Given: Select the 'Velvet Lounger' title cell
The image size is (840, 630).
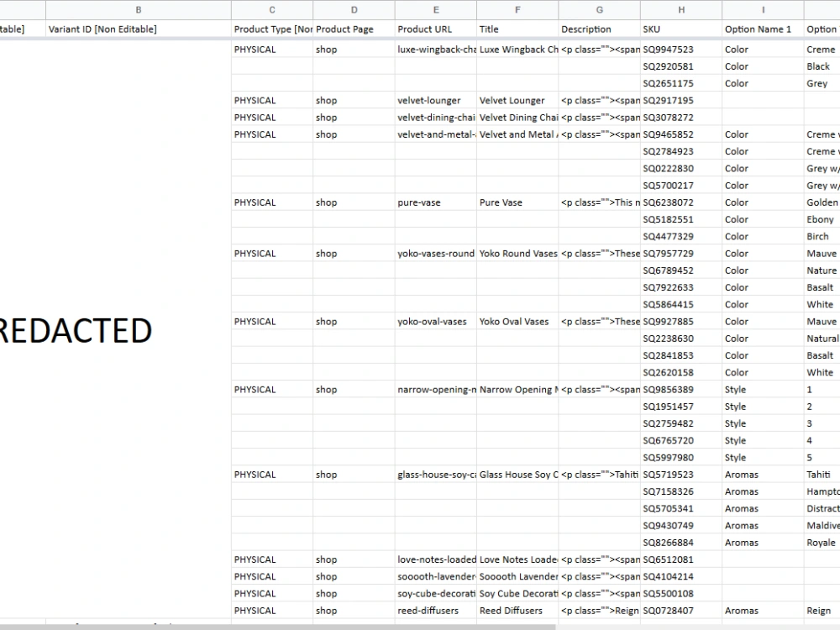Looking at the screenshot, I should 517,101.
